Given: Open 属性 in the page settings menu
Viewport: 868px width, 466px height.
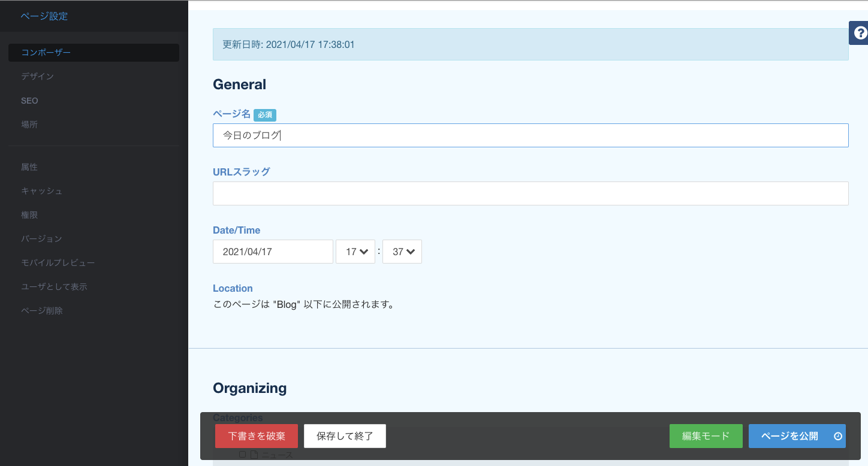Looking at the screenshot, I should point(29,167).
